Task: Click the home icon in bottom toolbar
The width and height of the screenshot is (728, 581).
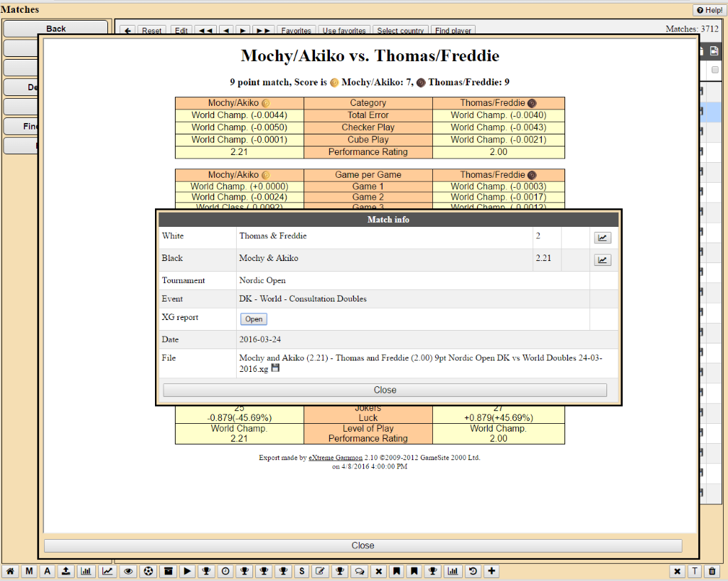Action: pyautogui.click(x=10, y=571)
